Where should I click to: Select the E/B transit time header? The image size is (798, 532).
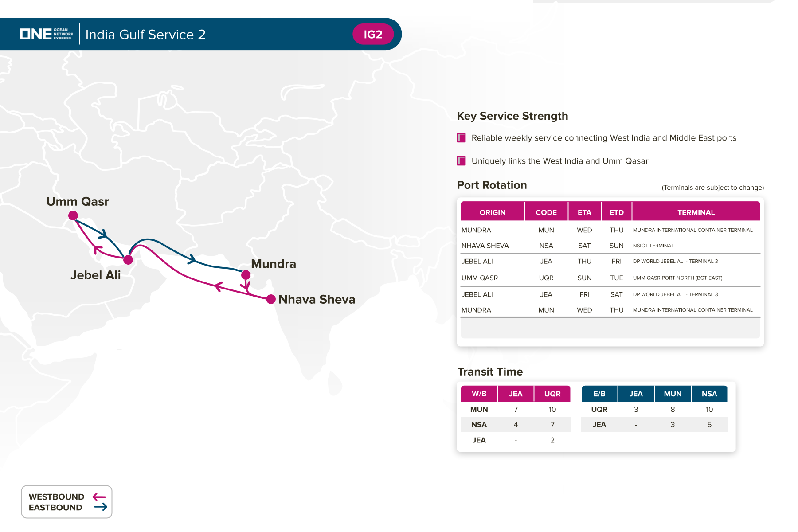(599, 394)
